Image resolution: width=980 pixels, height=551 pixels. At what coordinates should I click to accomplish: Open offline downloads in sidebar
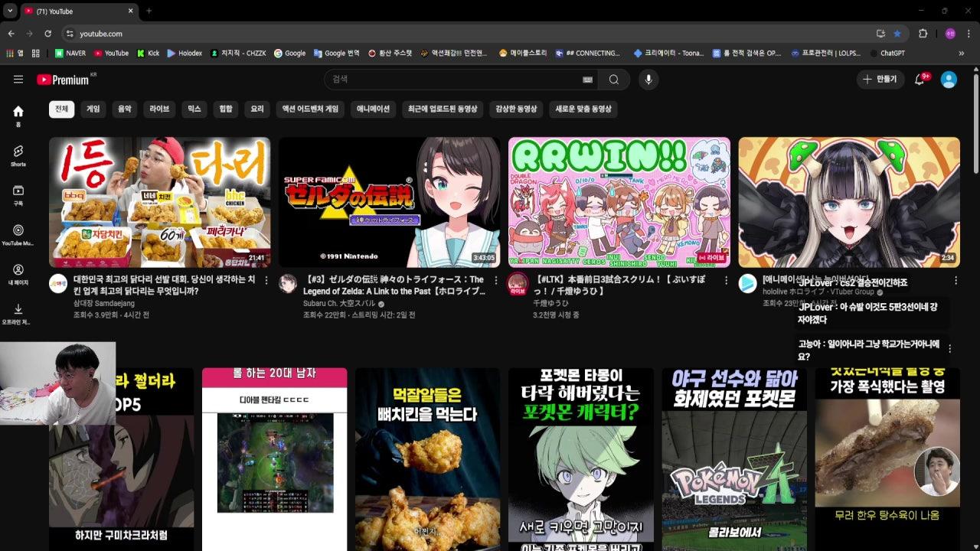coord(18,314)
